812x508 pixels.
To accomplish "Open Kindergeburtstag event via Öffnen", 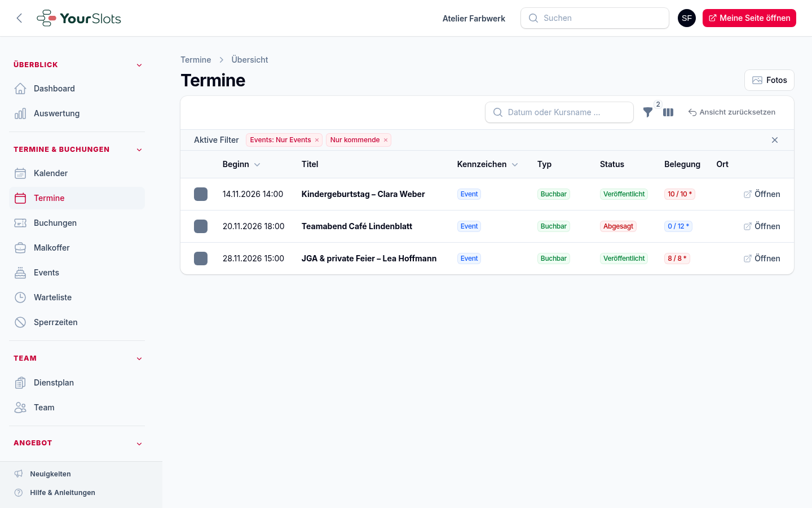I will [x=762, y=194].
